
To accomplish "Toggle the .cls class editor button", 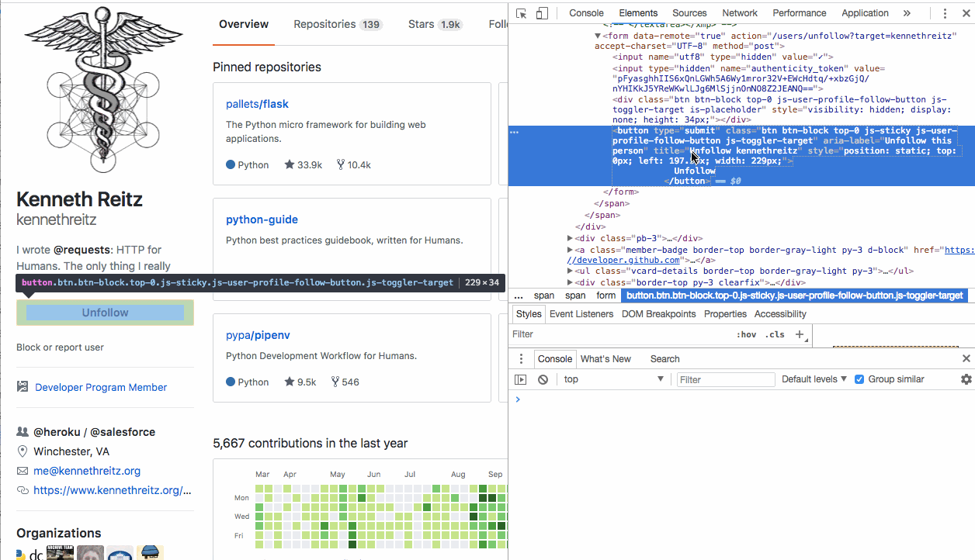I will 775,334.
